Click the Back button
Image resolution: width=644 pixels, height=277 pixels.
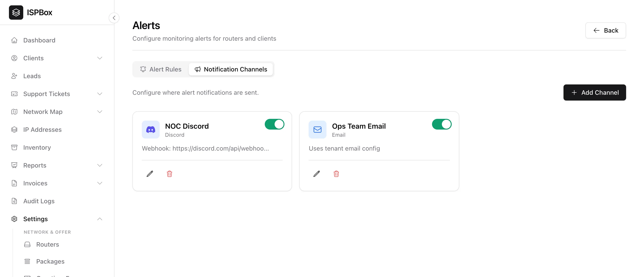[606, 30]
